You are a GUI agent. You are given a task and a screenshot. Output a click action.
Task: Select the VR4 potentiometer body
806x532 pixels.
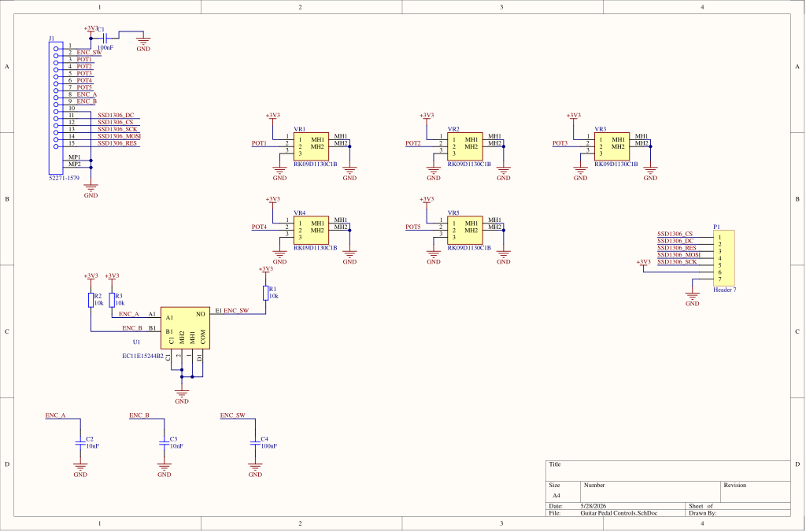pos(311,231)
